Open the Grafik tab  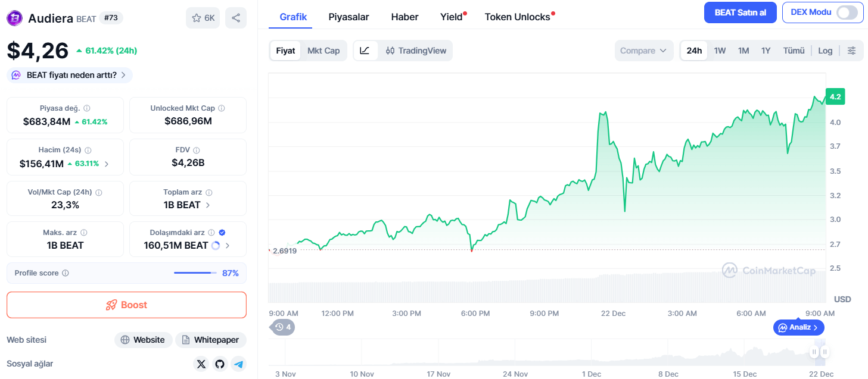tap(293, 17)
